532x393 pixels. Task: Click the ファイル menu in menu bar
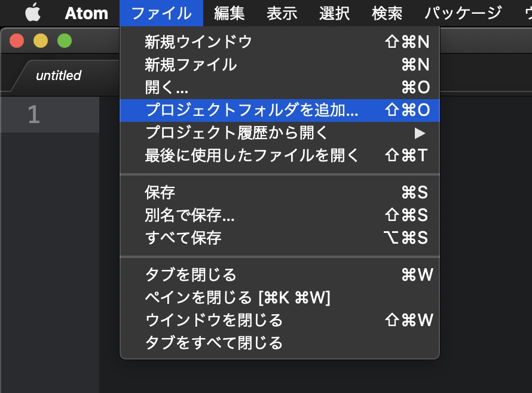pyautogui.click(x=161, y=13)
